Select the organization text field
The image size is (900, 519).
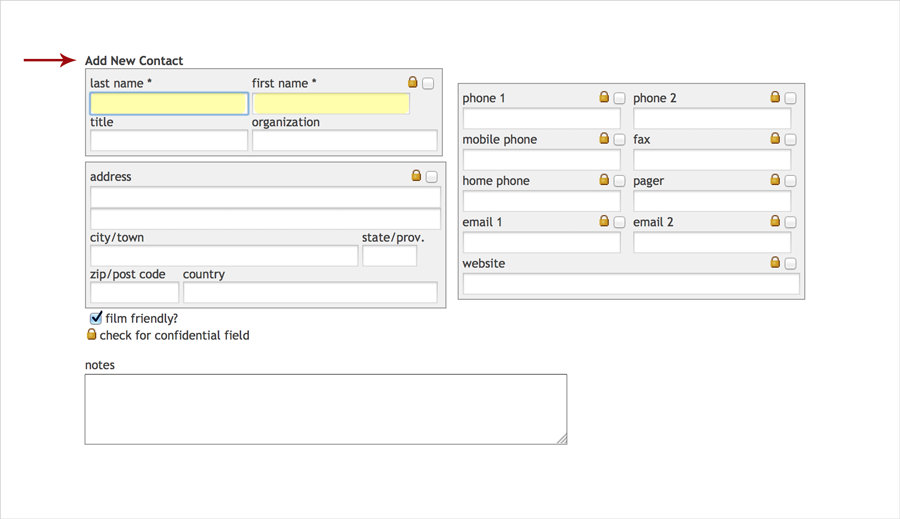(344, 141)
